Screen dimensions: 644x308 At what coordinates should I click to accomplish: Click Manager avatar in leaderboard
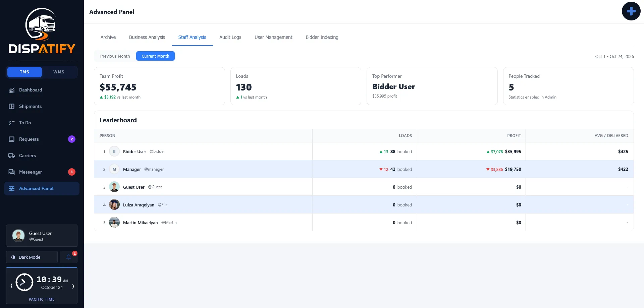pos(114,169)
